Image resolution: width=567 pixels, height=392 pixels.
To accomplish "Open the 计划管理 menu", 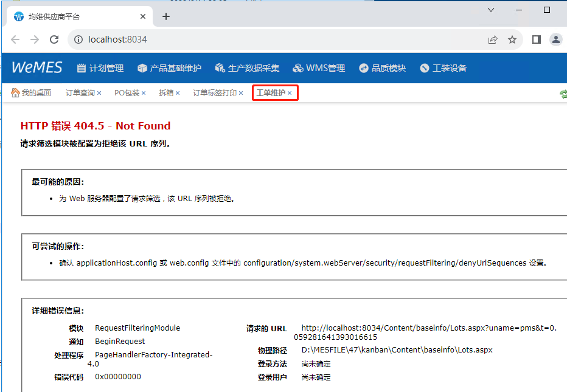I will click(100, 68).
